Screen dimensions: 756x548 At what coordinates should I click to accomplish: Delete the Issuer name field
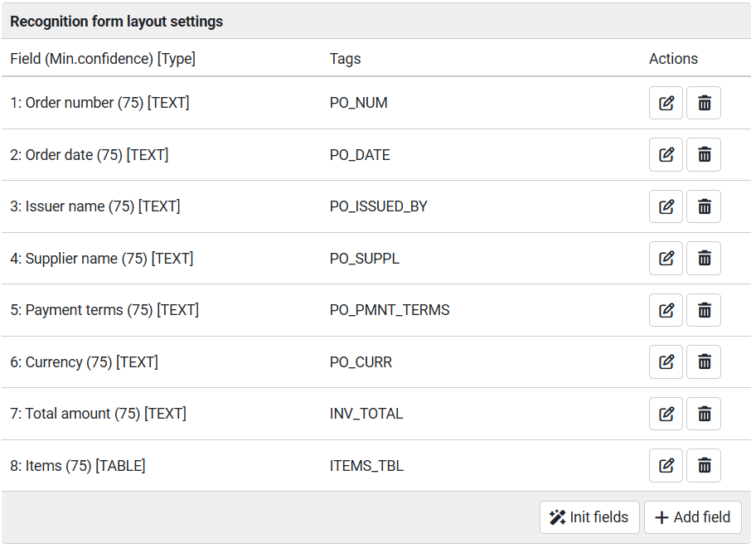point(704,206)
